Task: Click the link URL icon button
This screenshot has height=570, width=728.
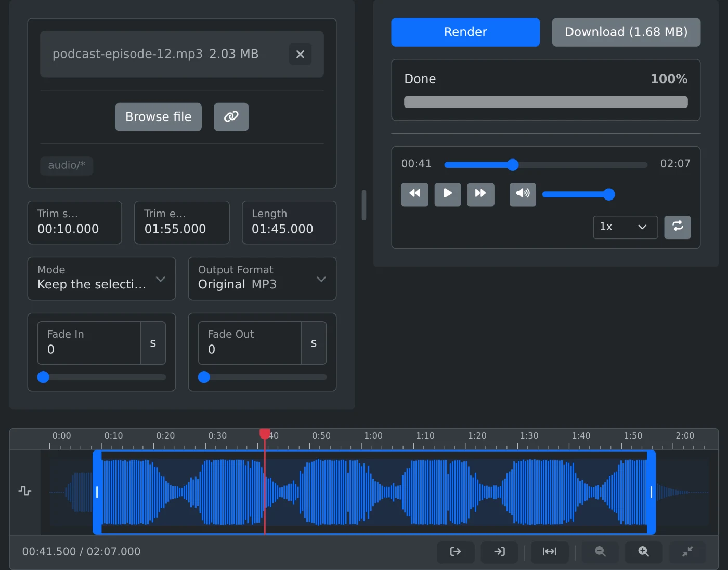Action: 231,117
